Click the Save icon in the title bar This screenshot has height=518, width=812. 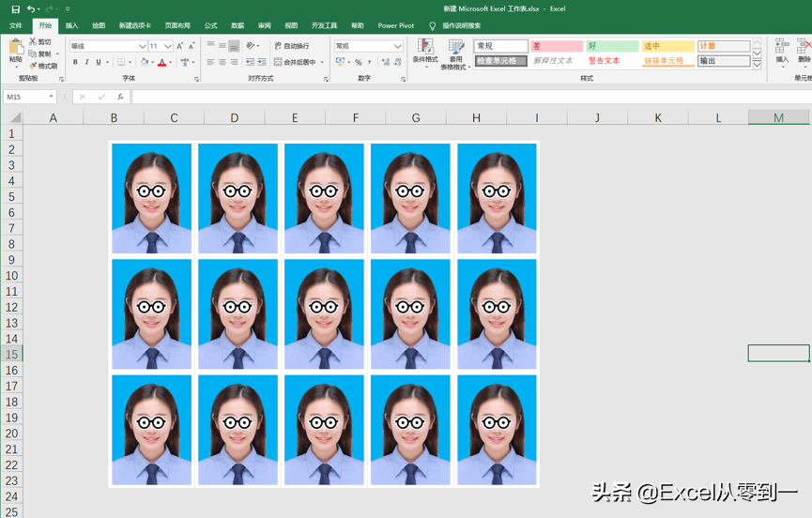click(16, 8)
